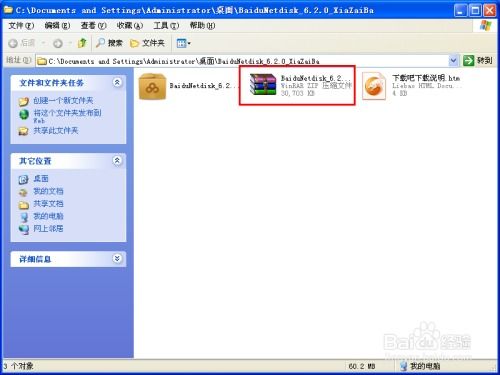The height and width of the screenshot is (375, 500).
Task: Collapse the 其它位置 panel
Action: (x=117, y=161)
